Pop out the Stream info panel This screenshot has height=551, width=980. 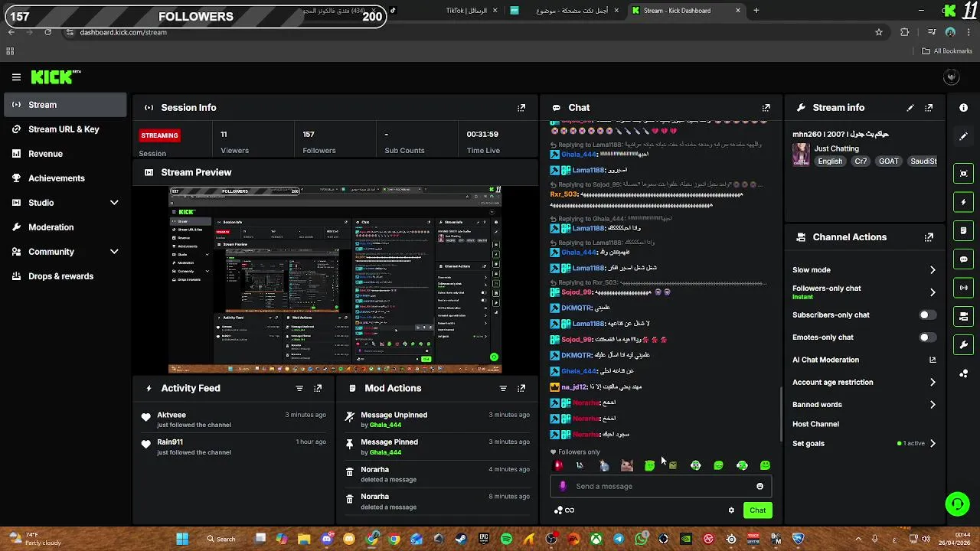929,108
